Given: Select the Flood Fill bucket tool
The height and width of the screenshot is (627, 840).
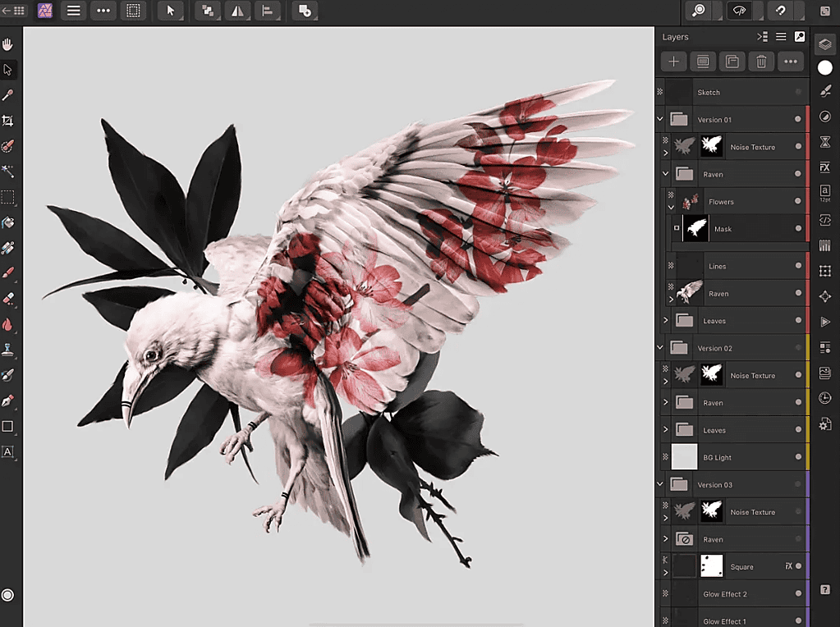Looking at the screenshot, I should [7, 222].
